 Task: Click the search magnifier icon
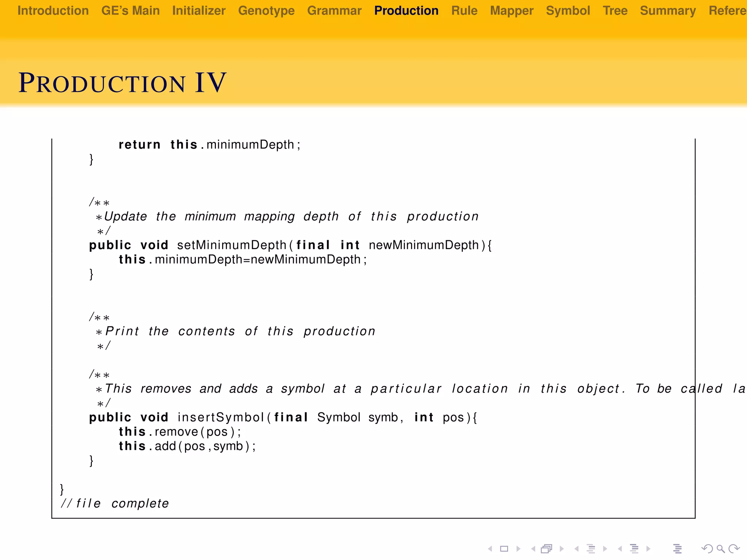(x=720, y=549)
